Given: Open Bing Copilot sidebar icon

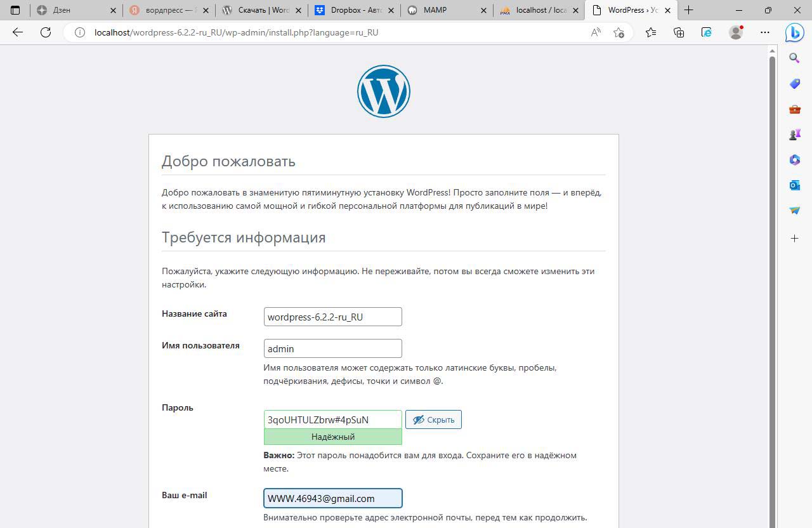Looking at the screenshot, I should (795, 32).
